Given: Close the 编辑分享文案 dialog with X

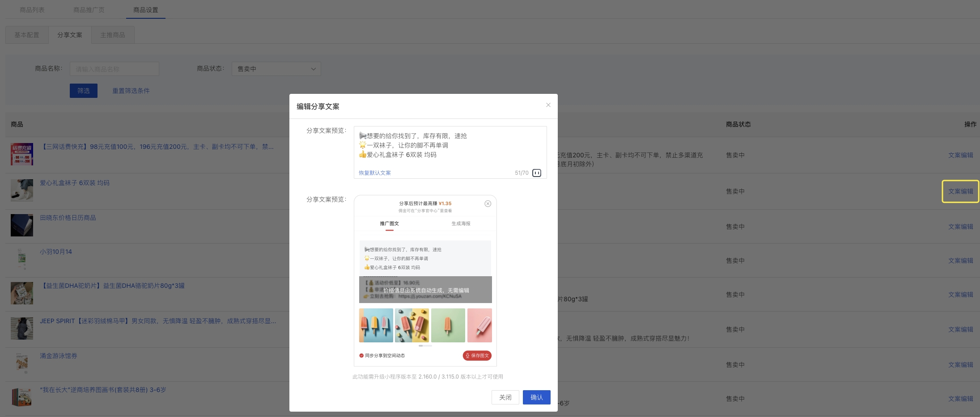Looking at the screenshot, I should [x=548, y=105].
